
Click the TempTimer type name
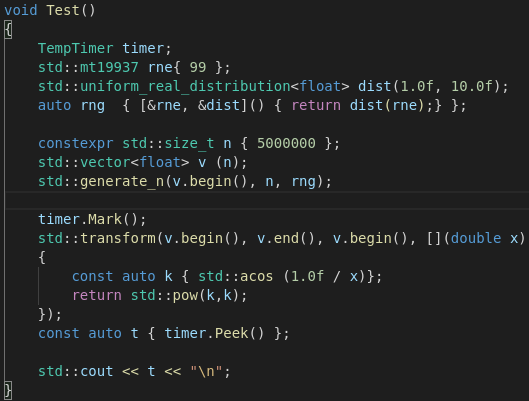pos(76,49)
